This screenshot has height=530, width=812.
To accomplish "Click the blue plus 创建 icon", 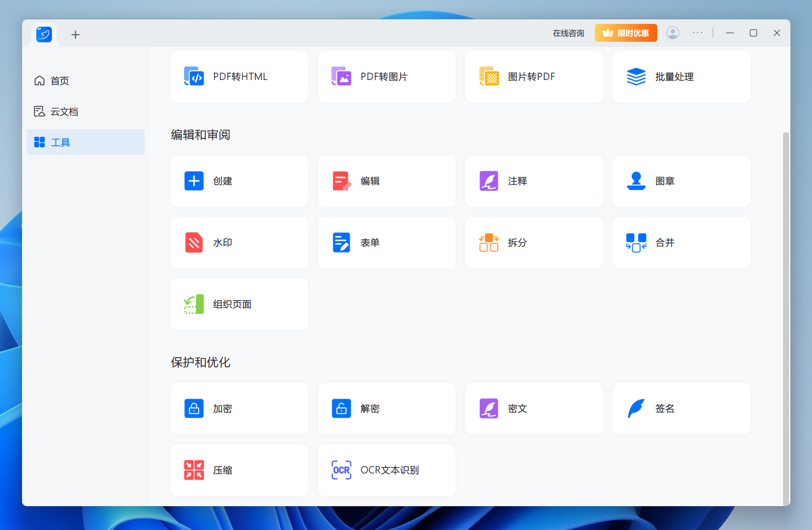I will (194, 181).
